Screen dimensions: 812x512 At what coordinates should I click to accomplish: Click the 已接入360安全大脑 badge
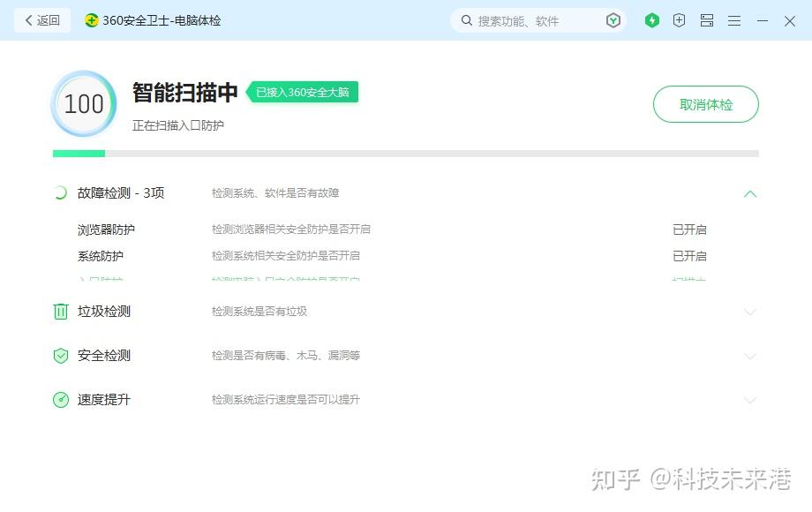click(303, 92)
